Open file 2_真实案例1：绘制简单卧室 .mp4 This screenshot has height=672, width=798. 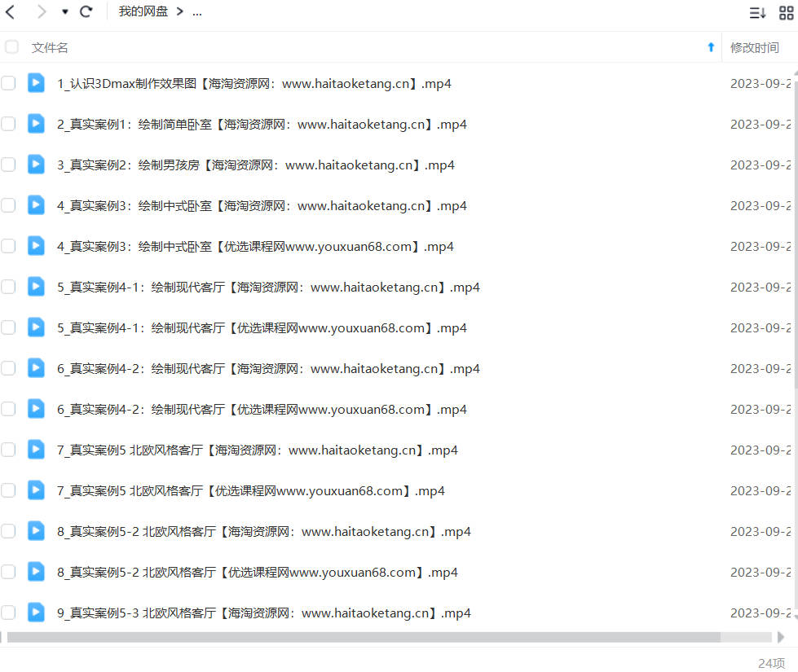click(262, 124)
